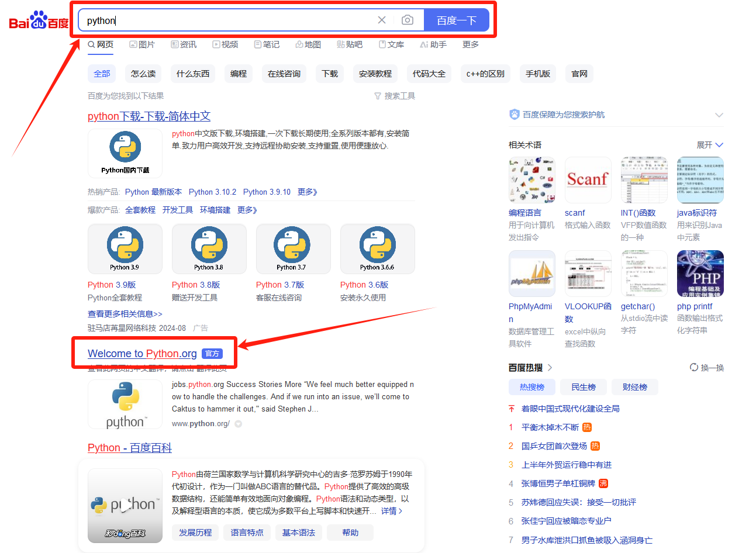Open hot search 平衡木掉木不断
The width and height of the screenshot is (756, 553).
tap(550, 427)
